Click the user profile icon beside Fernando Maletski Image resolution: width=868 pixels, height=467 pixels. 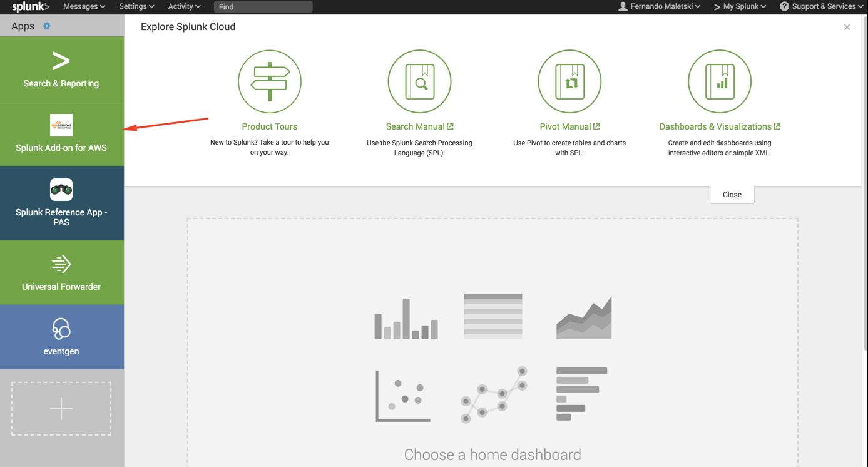point(623,6)
